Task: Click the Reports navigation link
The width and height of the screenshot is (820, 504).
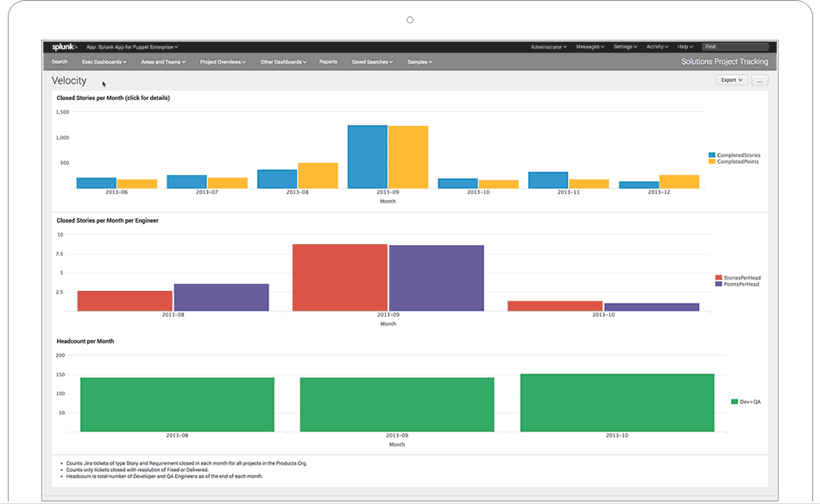Action: point(328,62)
